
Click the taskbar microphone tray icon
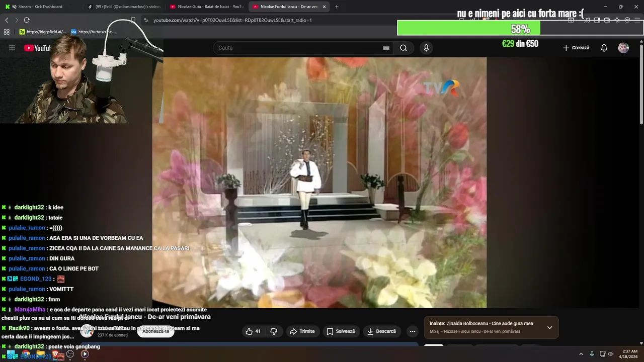(592, 354)
